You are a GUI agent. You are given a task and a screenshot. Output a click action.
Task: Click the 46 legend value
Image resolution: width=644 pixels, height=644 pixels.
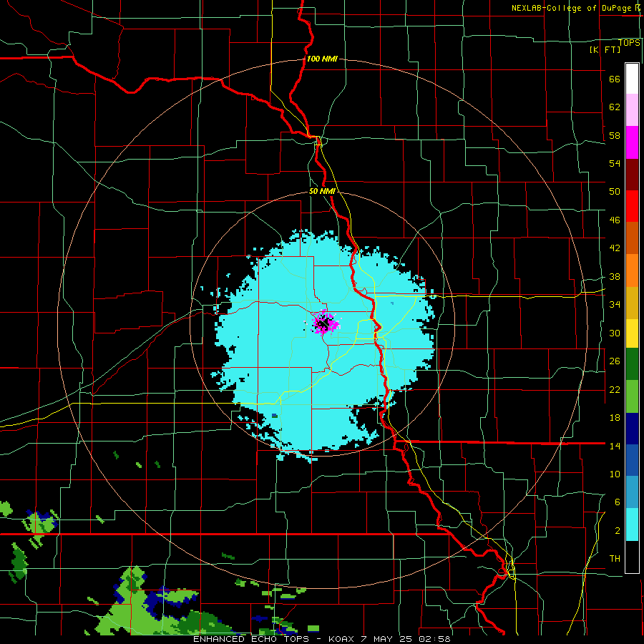tap(615, 220)
